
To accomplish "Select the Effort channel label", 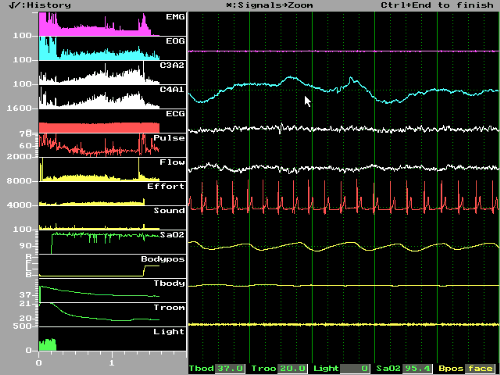I will coord(166,186).
